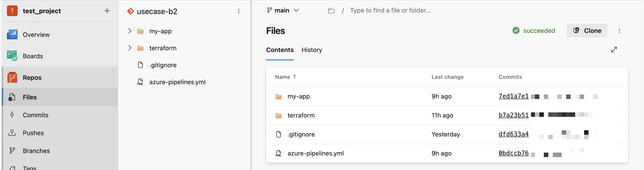Screen dimensions: 644x170
Task: Sort files by Name column header
Action: [x=282, y=77]
